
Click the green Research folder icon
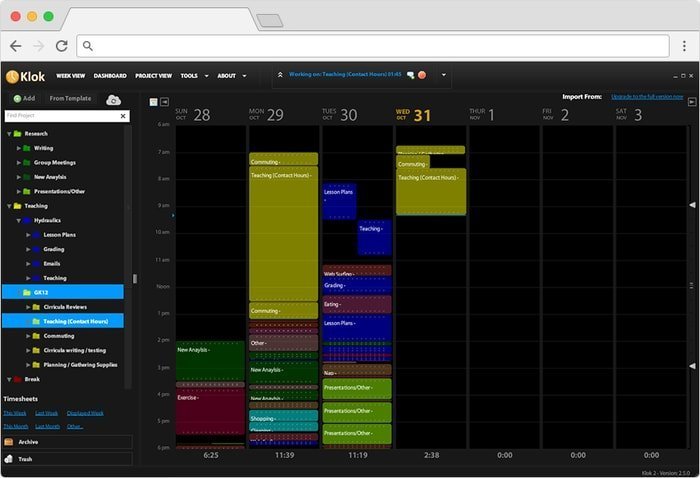tap(17, 134)
